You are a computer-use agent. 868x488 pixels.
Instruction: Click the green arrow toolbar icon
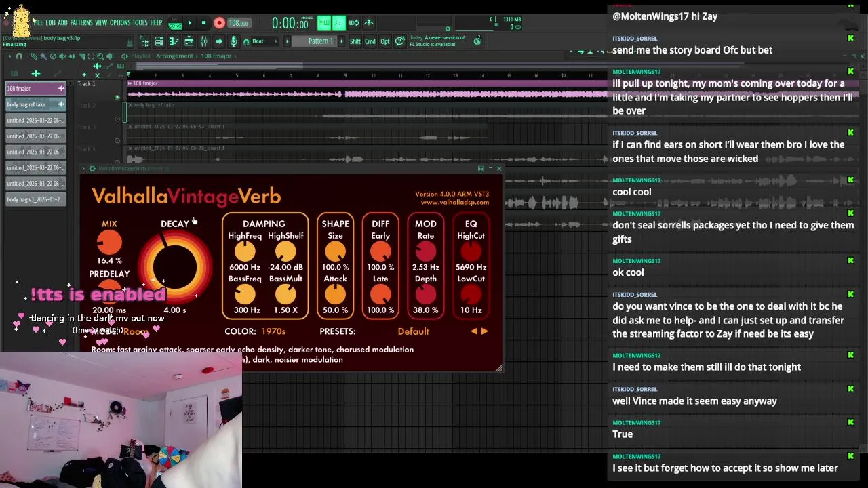point(218,41)
